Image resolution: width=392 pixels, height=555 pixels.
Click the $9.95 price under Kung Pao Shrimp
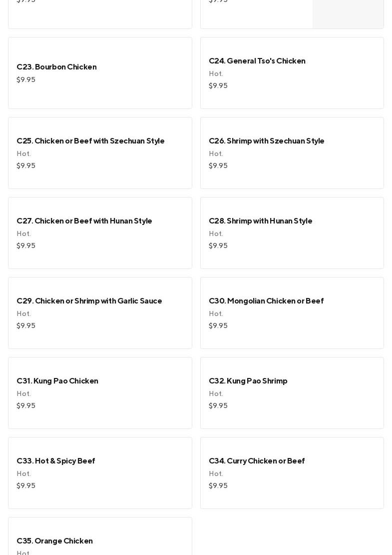(x=218, y=405)
